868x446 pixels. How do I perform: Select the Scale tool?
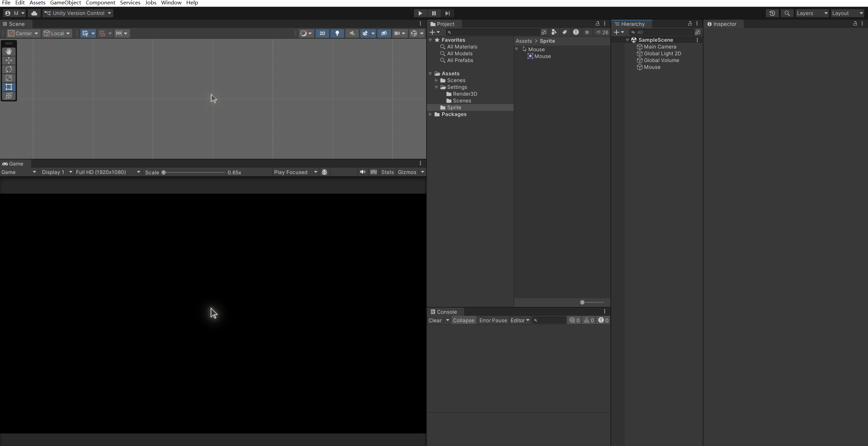click(9, 78)
